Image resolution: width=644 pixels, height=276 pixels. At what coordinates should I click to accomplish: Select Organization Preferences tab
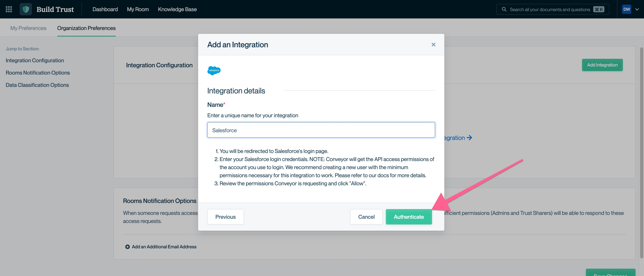click(x=86, y=28)
